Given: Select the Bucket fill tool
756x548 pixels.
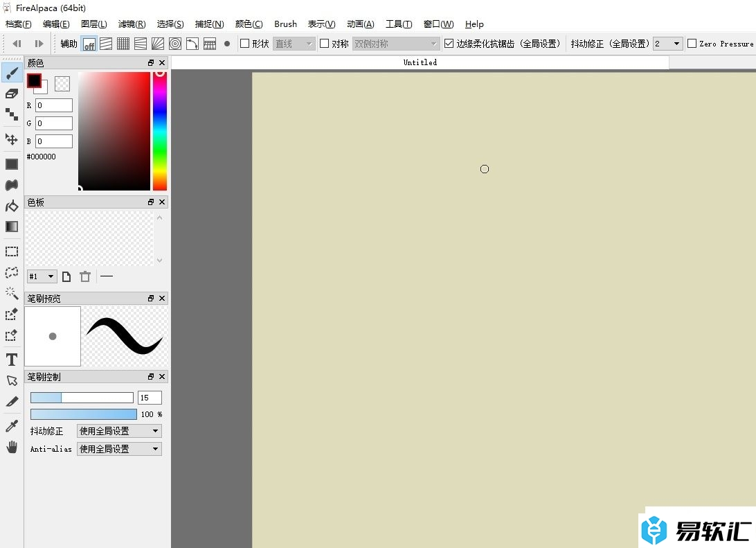Looking at the screenshot, I should (x=12, y=206).
